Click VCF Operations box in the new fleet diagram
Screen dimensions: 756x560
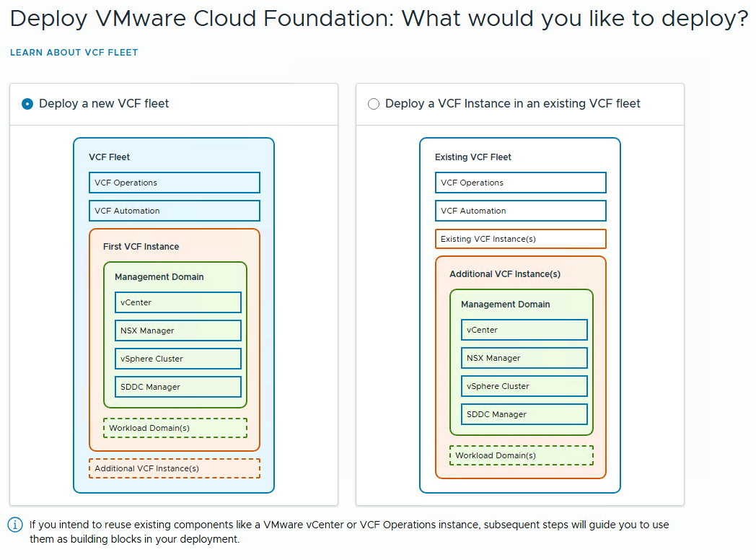click(174, 183)
